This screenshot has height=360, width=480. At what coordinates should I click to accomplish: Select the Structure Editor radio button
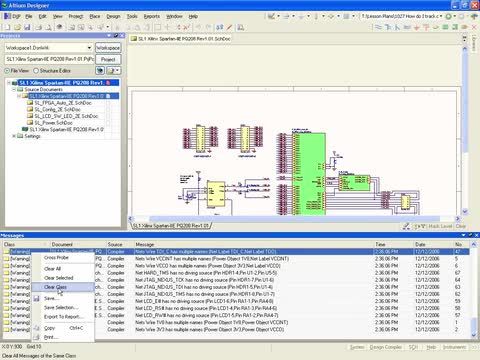[x=36, y=71]
